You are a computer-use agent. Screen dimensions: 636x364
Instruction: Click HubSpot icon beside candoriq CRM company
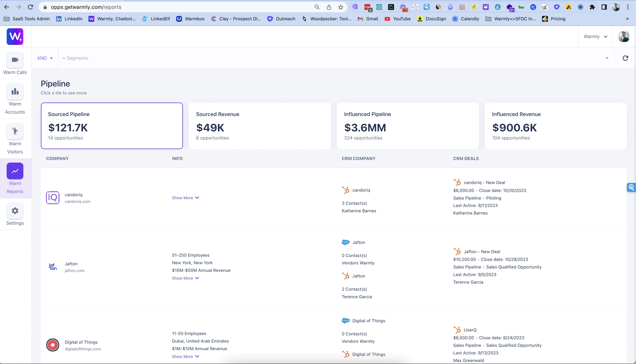tap(346, 190)
